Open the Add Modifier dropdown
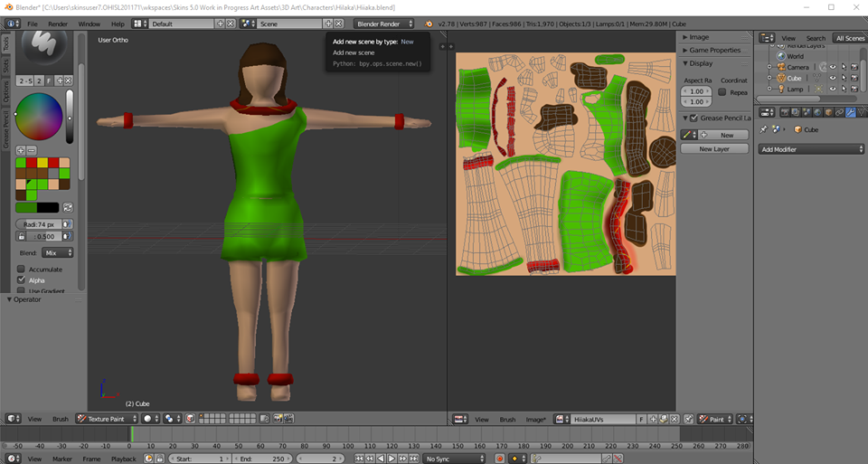Image resolution: width=868 pixels, height=464 pixels. (x=811, y=149)
